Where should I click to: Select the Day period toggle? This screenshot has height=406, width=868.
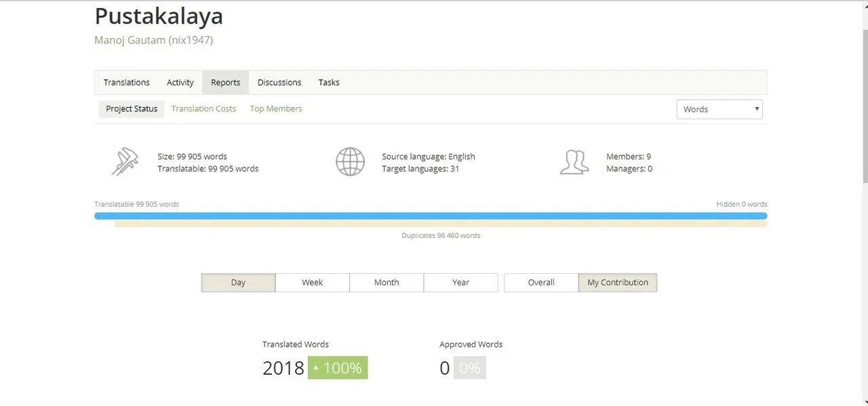point(238,283)
